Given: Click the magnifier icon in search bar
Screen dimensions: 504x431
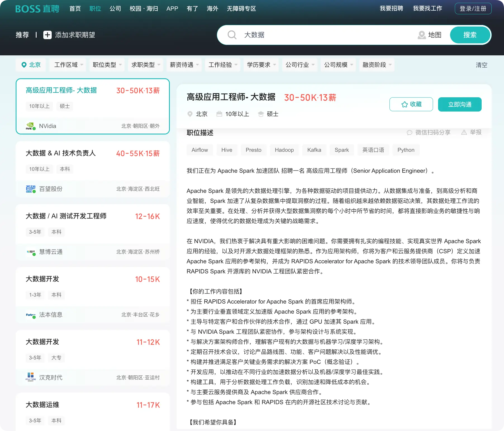Looking at the screenshot, I should point(232,35).
